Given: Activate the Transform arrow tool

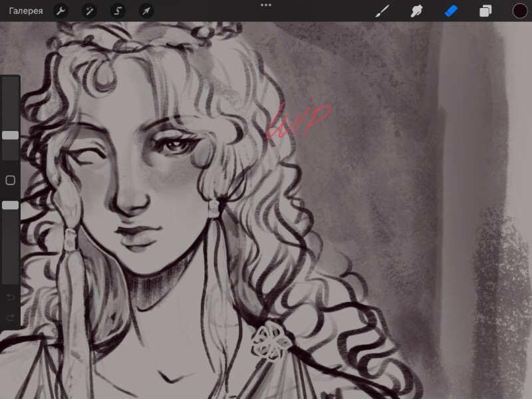Looking at the screenshot, I should [146, 11].
